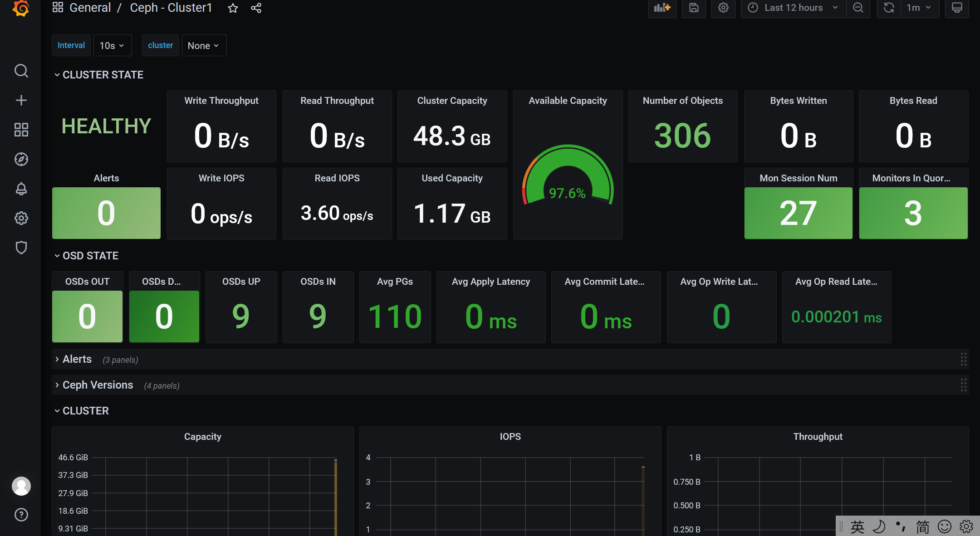Click the Save dashboard icon
Screen dimensions: 980x536
(694, 8)
